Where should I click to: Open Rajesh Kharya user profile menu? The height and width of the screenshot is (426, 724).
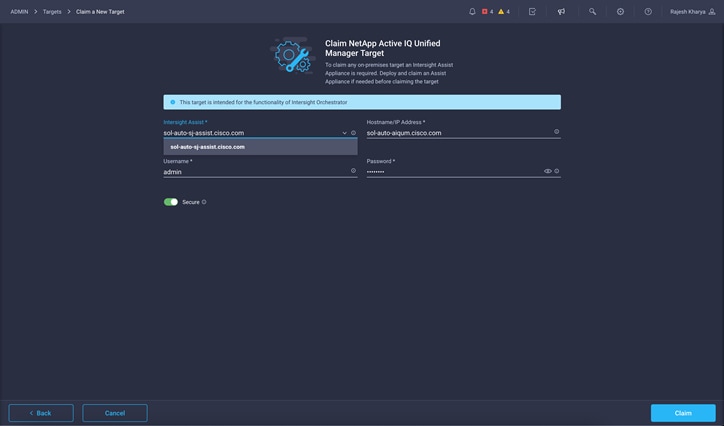693,12
